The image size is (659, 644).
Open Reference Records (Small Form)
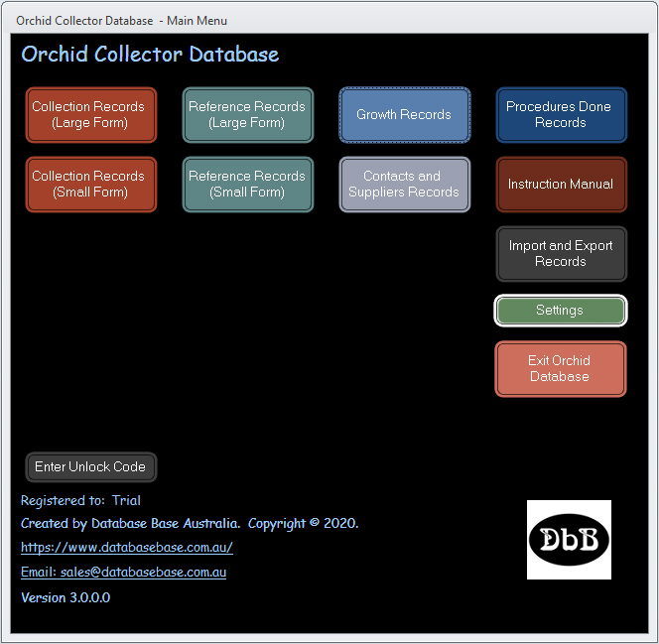coord(248,184)
